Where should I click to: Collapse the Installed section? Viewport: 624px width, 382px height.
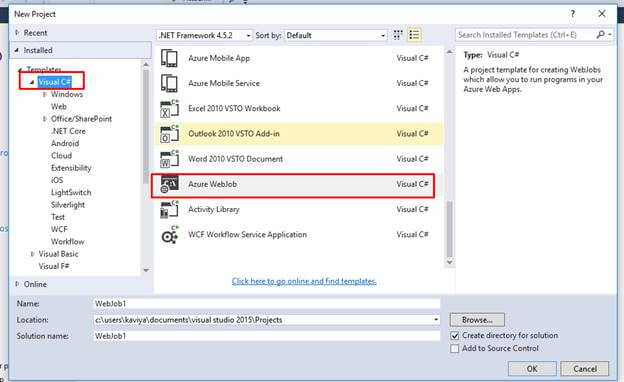click(x=17, y=50)
